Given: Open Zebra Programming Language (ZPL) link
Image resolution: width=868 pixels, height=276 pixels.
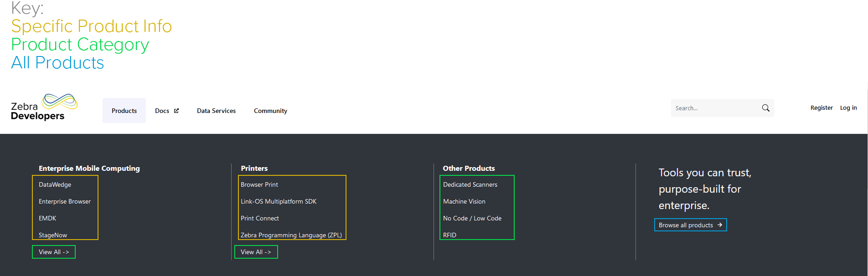Looking at the screenshot, I should (291, 235).
